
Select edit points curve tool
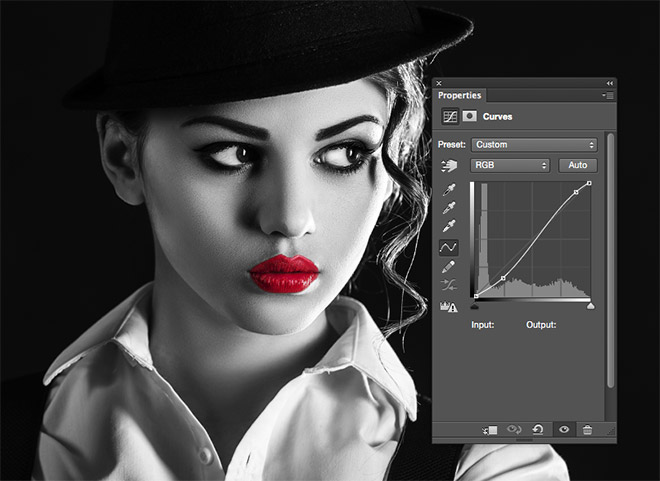(449, 247)
